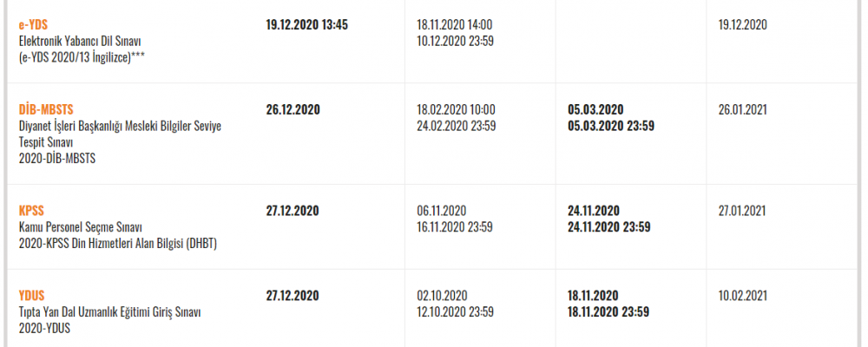
Task: Click 'Tıpta Yan Dal Uzmanlık Eğitimi' description
Action: 115,311
